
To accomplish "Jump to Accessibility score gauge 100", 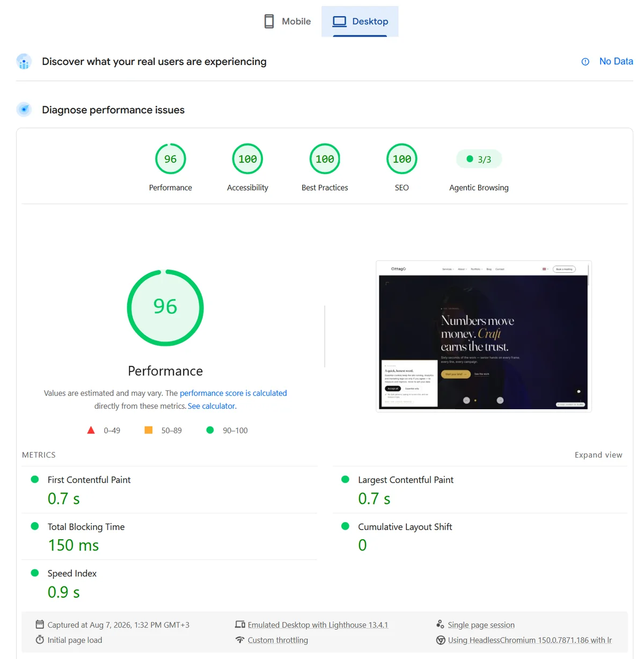I will pyautogui.click(x=247, y=159).
